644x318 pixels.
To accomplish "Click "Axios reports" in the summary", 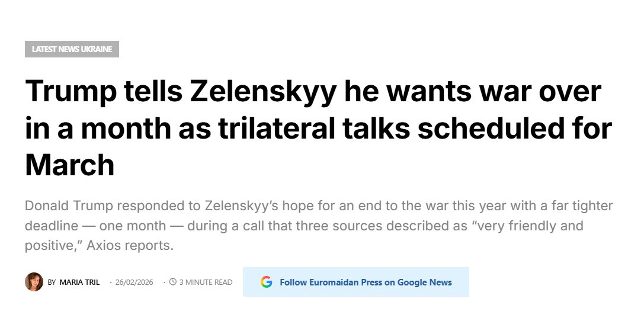I will tap(130, 245).
